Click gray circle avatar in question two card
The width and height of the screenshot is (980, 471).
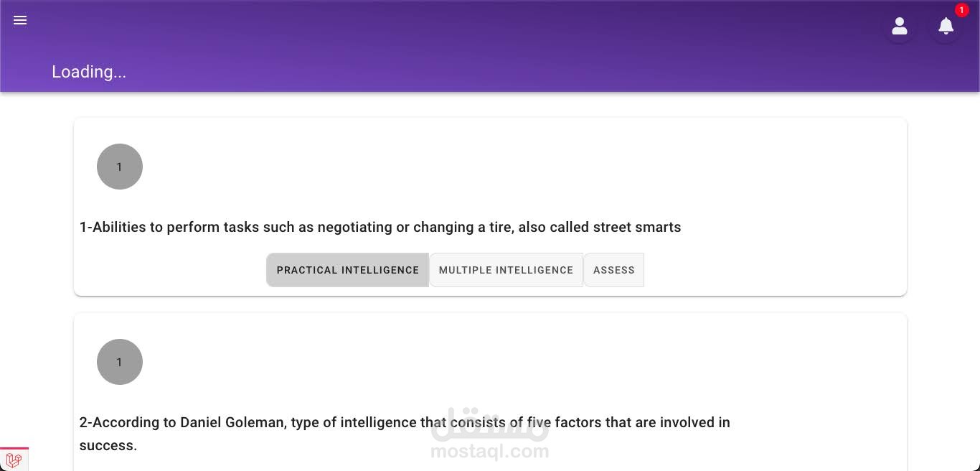point(120,362)
